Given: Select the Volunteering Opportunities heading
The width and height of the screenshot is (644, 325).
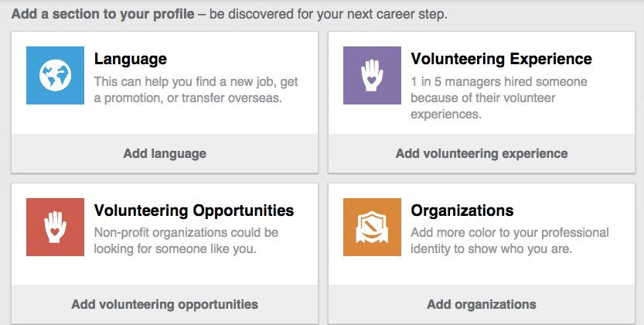Looking at the screenshot, I should 193,210.
